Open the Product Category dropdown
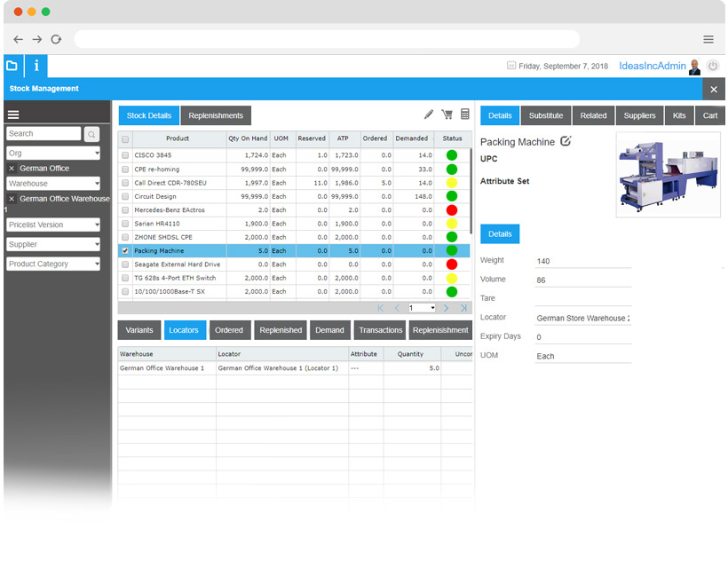 click(x=54, y=264)
